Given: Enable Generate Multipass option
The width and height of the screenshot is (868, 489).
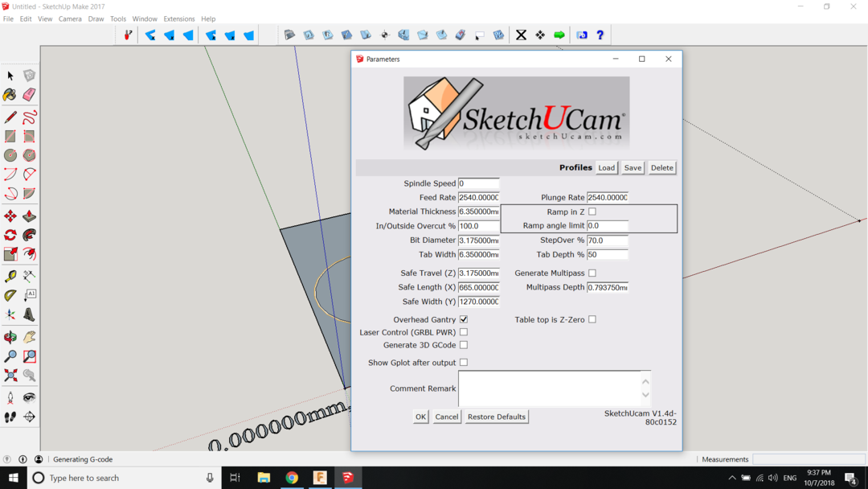Looking at the screenshot, I should [x=592, y=273].
